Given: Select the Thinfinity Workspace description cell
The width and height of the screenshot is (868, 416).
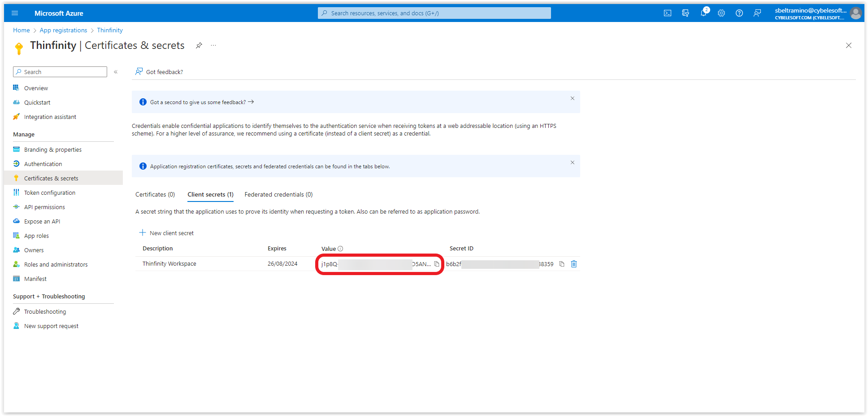Looking at the screenshot, I should tap(169, 263).
